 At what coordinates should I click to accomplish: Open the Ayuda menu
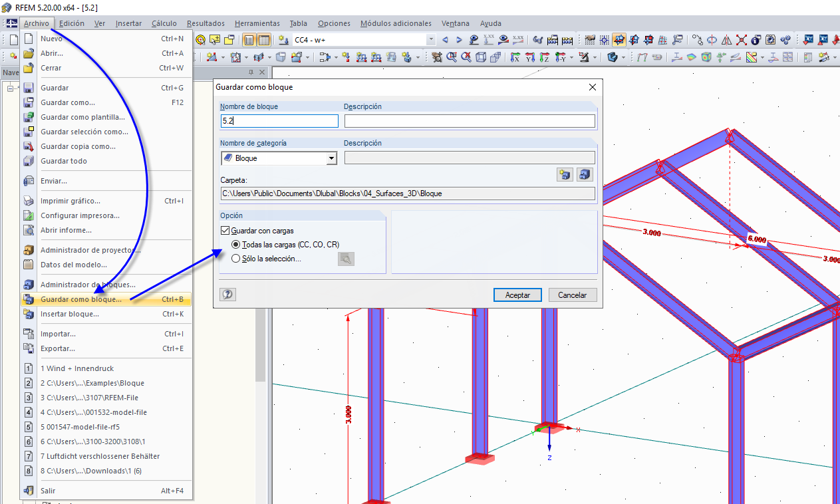491,23
